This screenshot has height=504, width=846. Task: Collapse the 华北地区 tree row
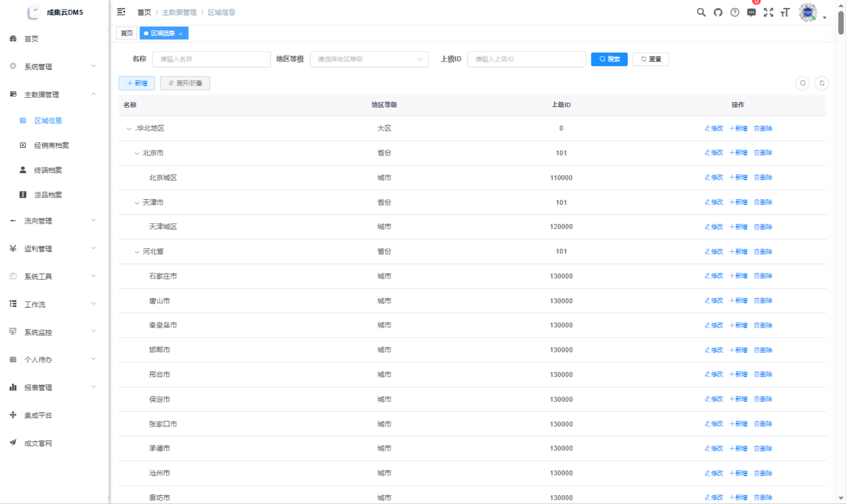coord(129,129)
